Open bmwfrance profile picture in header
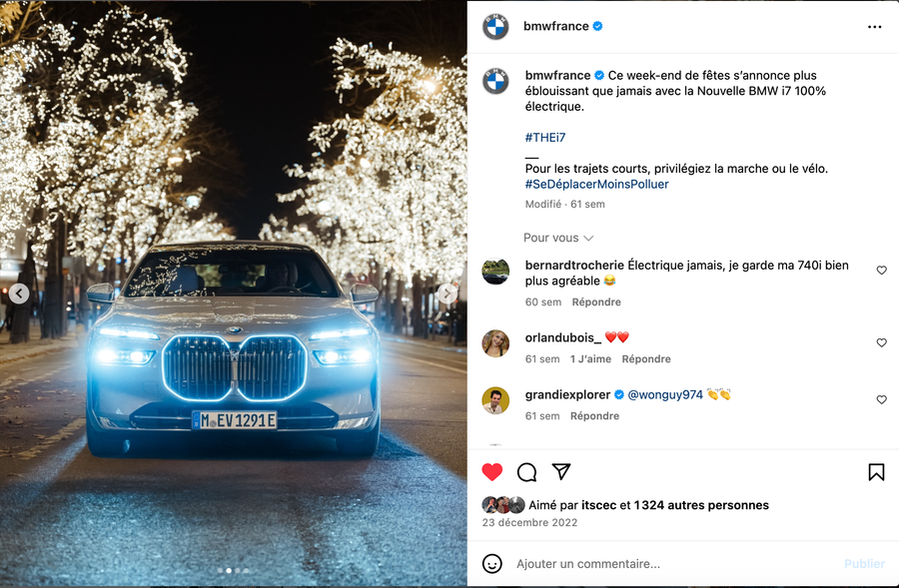 pos(495,26)
